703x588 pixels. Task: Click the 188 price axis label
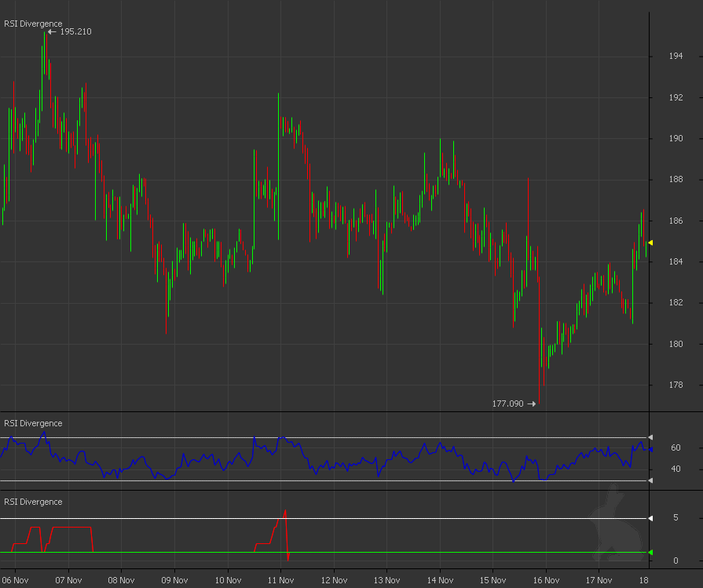[x=676, y=179]
